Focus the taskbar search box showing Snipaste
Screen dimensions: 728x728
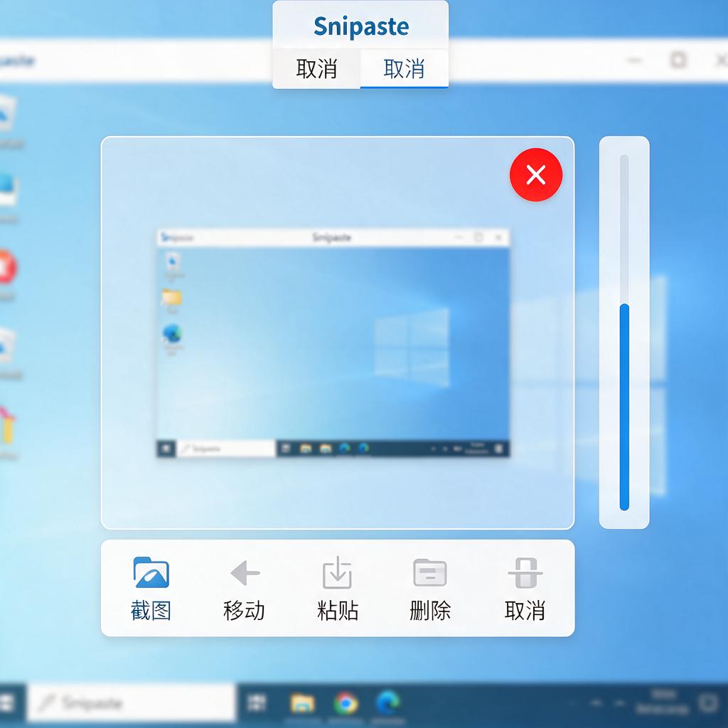(132, 703)
